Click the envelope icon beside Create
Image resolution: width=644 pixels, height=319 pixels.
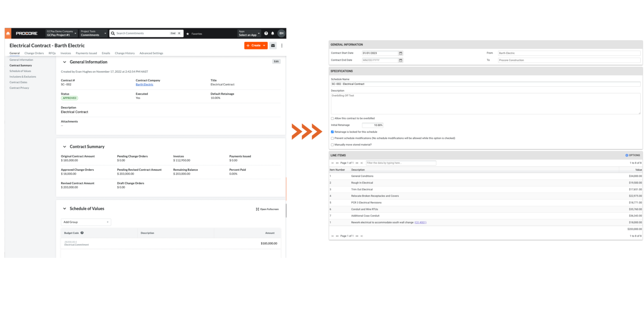(x=273, y=45)
